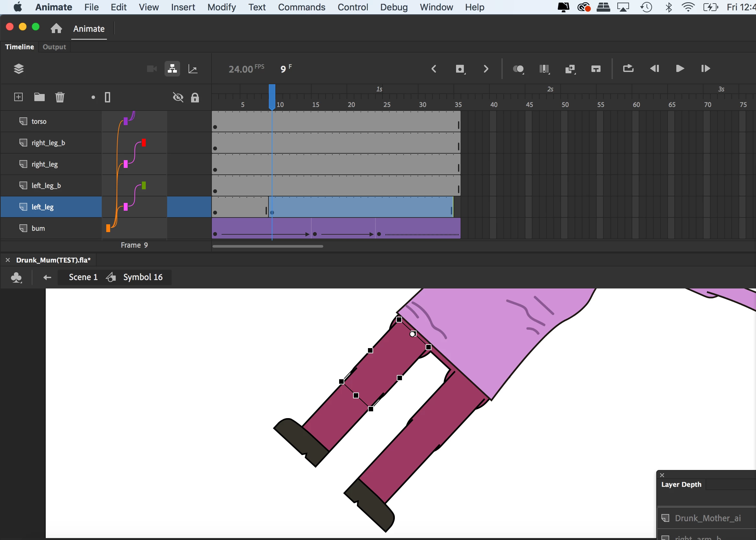Toggle show all layers as outlines

point(107,97)
